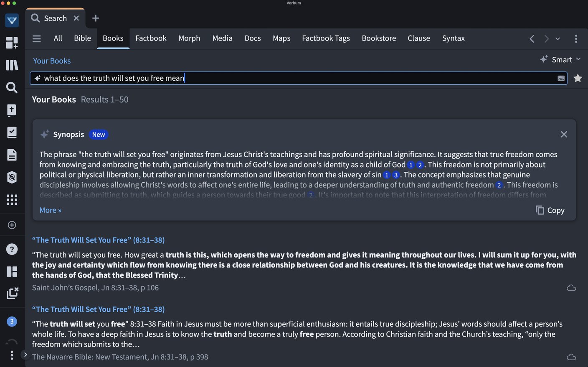The image size is (588, 367).
Task: Expand the search history chevron dropdown
Action: coord(558,38)
